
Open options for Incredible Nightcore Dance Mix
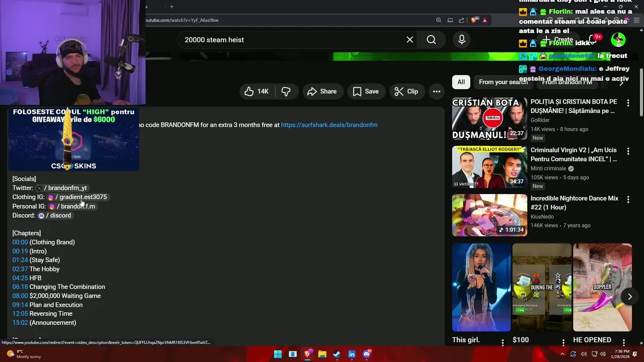coord(628,200)
